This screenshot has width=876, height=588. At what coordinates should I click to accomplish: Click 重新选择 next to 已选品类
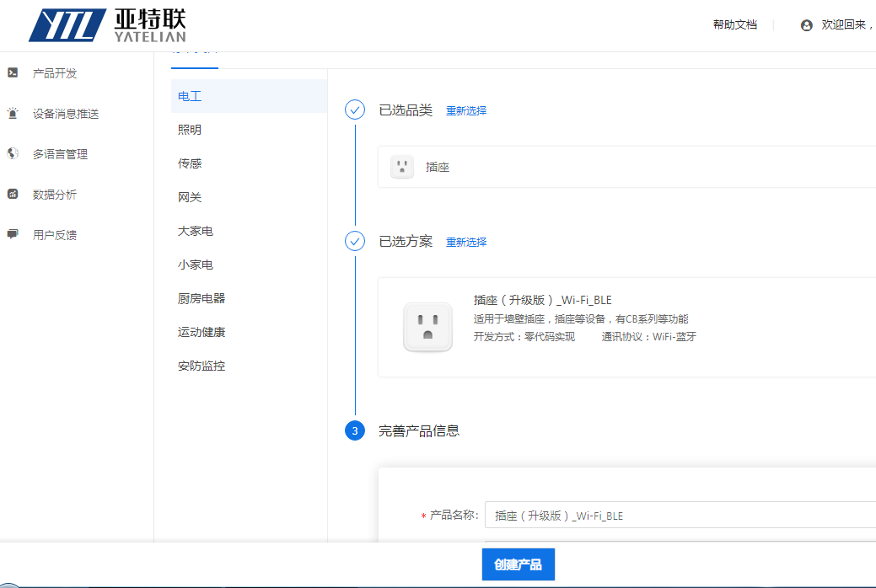[x=466, y=110]
